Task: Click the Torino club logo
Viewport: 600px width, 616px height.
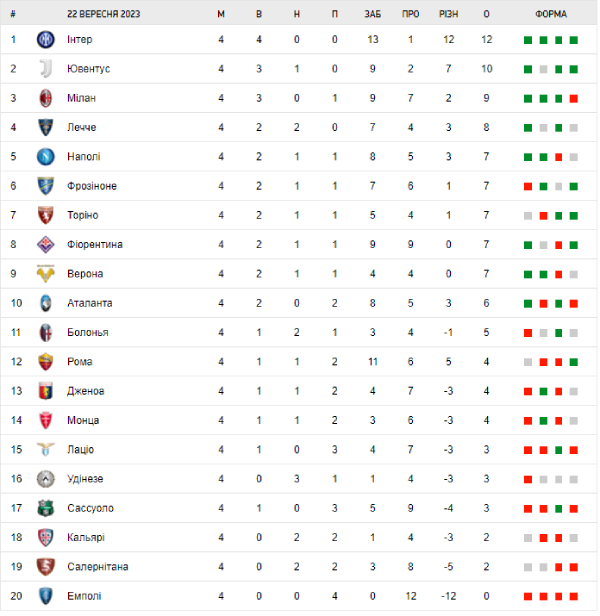Action: 45,215
